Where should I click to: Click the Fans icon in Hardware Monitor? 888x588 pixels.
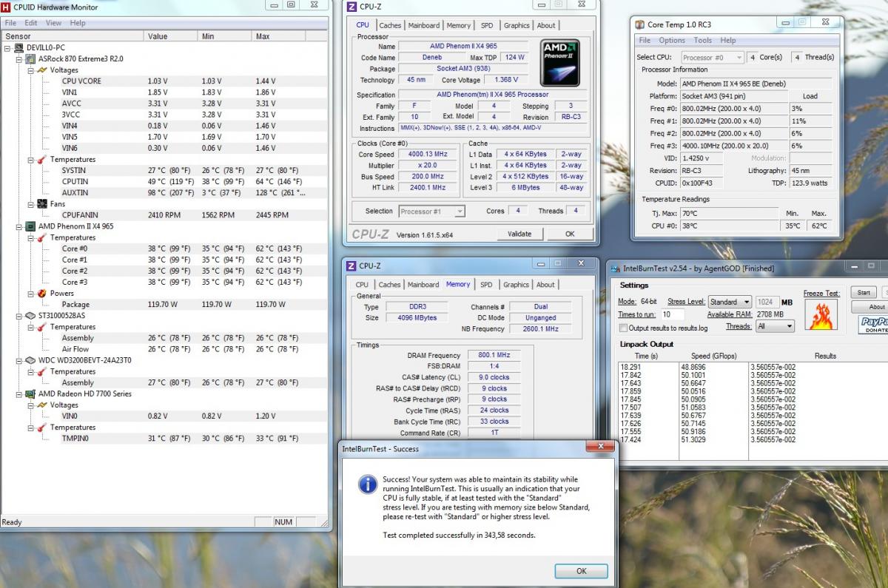42,204
